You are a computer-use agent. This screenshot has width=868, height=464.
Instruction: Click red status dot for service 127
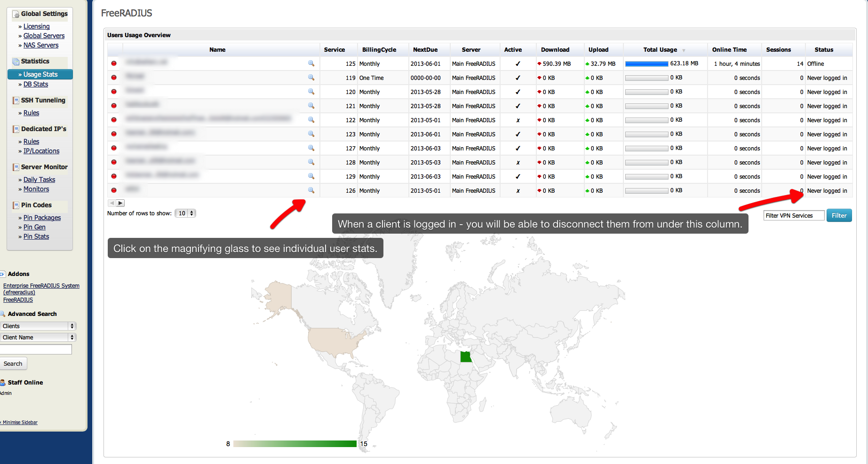(x=114, y=148)
